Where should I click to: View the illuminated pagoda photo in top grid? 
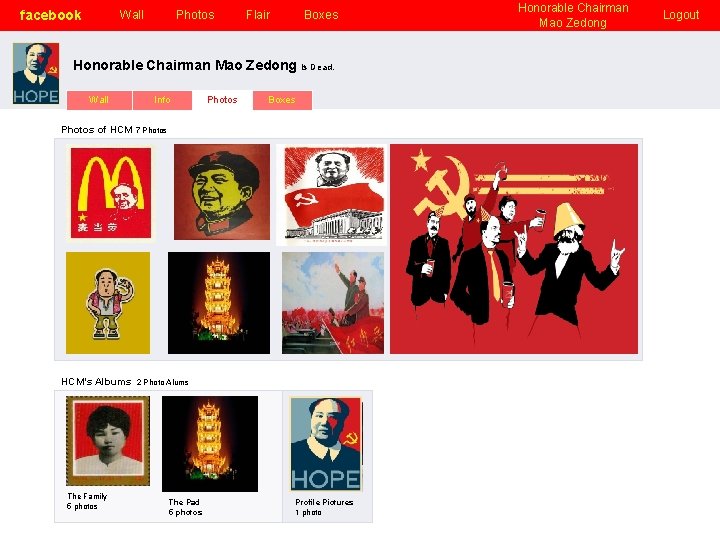[219, 303]
